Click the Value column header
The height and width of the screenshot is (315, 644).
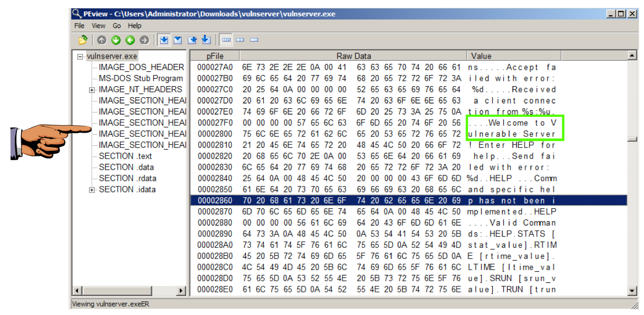[514, 55]
